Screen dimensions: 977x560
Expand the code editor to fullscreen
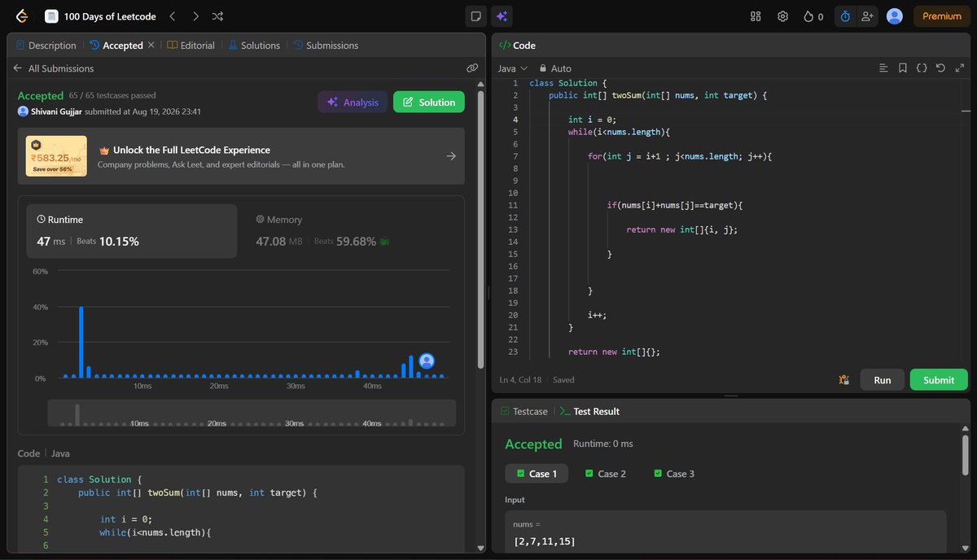(x=959, y=68)
